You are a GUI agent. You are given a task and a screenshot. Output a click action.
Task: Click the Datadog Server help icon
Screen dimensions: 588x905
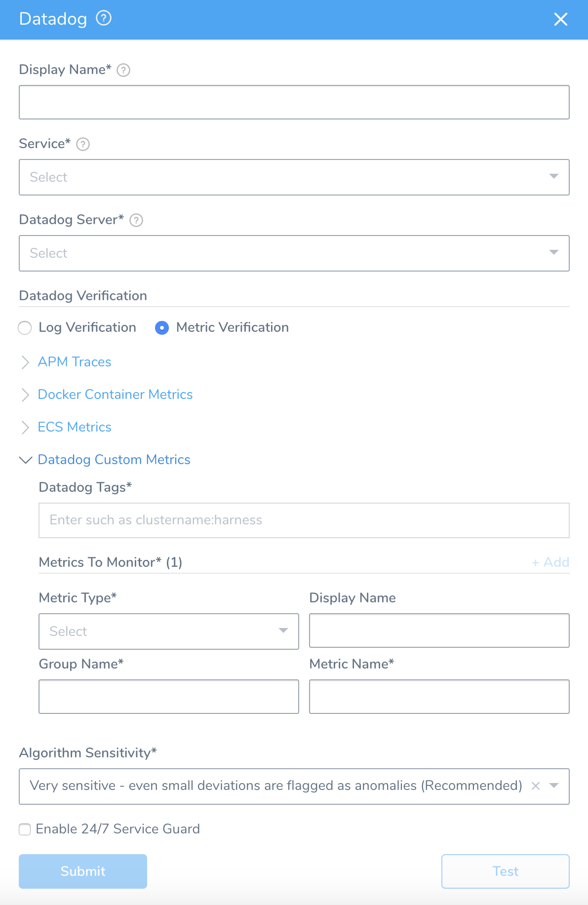coord(136,220)
